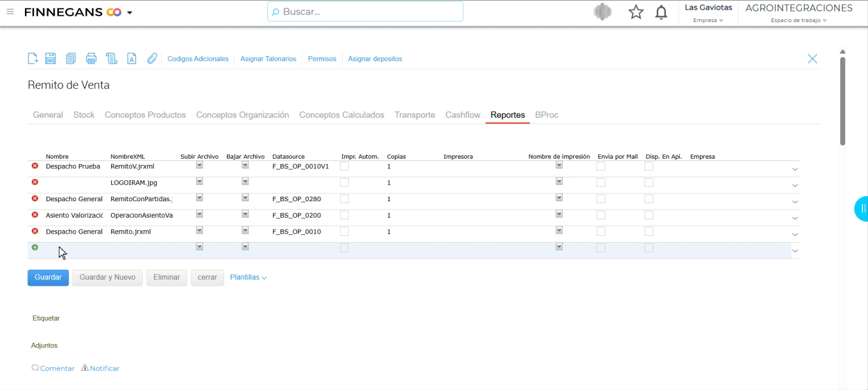The height and width of the screenshot is (390, 868).
Task: Open Nombre de impresión dropdown for F_BS_OP_0280 row
Action: click(559, 198)
